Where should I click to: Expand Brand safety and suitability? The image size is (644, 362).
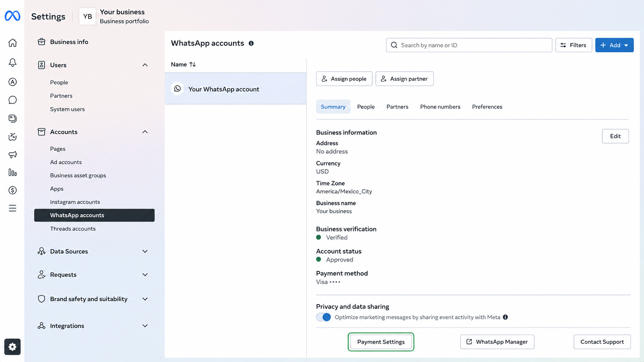click(145, 299)
